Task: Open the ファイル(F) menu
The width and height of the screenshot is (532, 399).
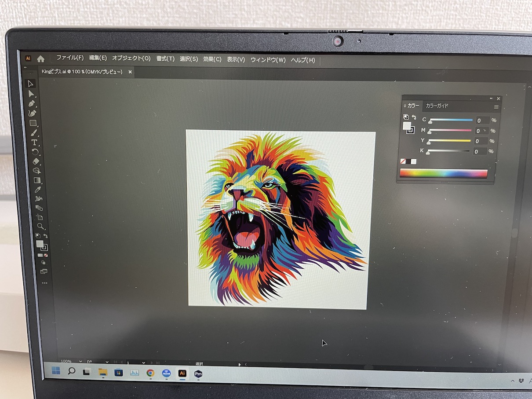Action: tap(70, 58)
